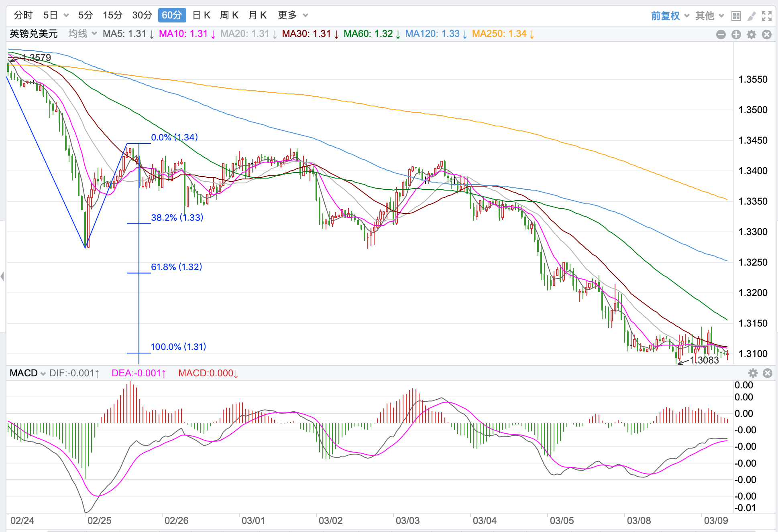Select the drawing brush tool
The height and width of the screenshot is (532, 778).
click(751, 16)
